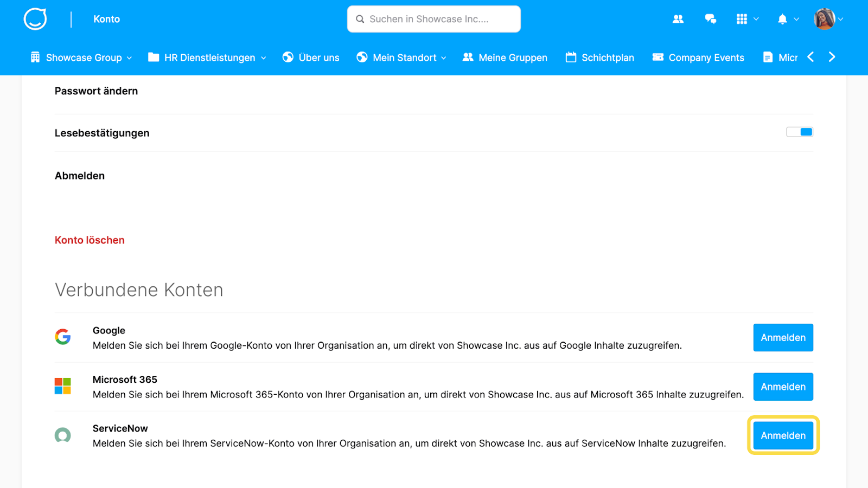Expand the HR Dienstleistungen dropdown chevron
Image resolution: width=868 pixels, height=488 pixels.
click(x=264, y=58)
